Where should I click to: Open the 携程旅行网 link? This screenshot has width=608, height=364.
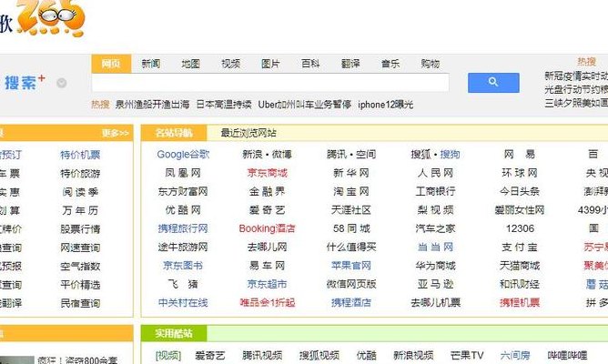tap(183, 228)
